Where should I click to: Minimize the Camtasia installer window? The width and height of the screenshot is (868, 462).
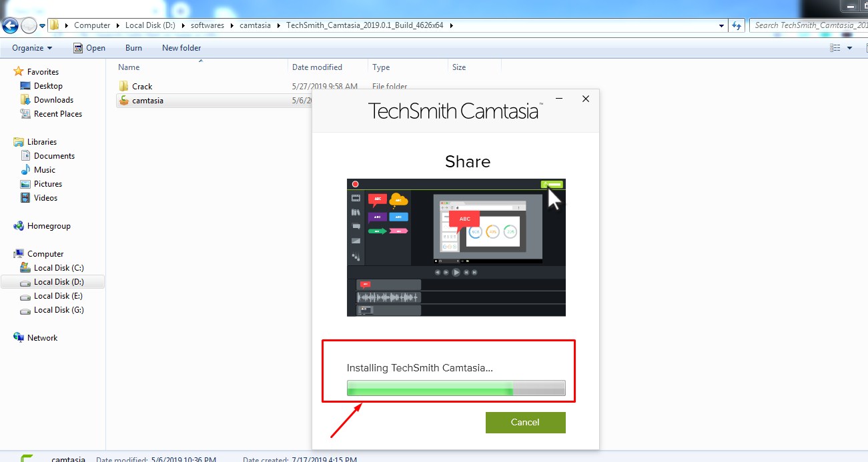click(559, 99)
